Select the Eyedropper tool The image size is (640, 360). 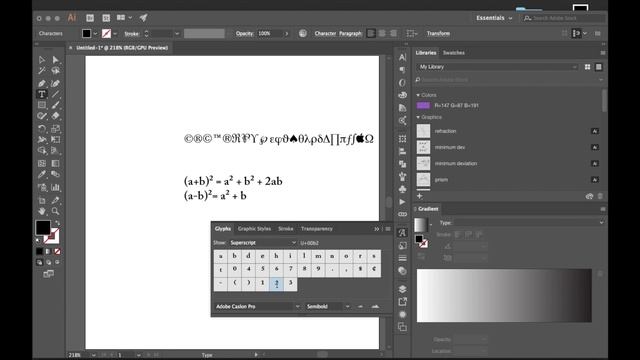point(42,174)
